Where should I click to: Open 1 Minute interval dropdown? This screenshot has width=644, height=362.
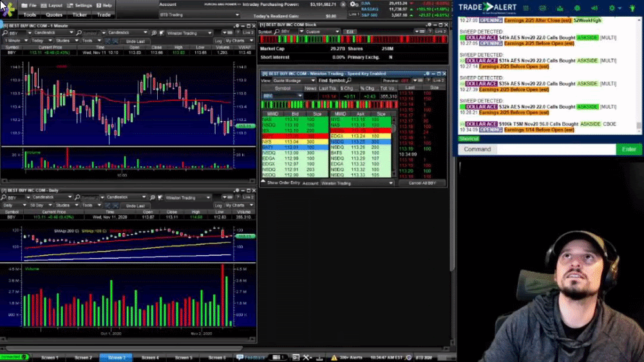tap(15, 41)
